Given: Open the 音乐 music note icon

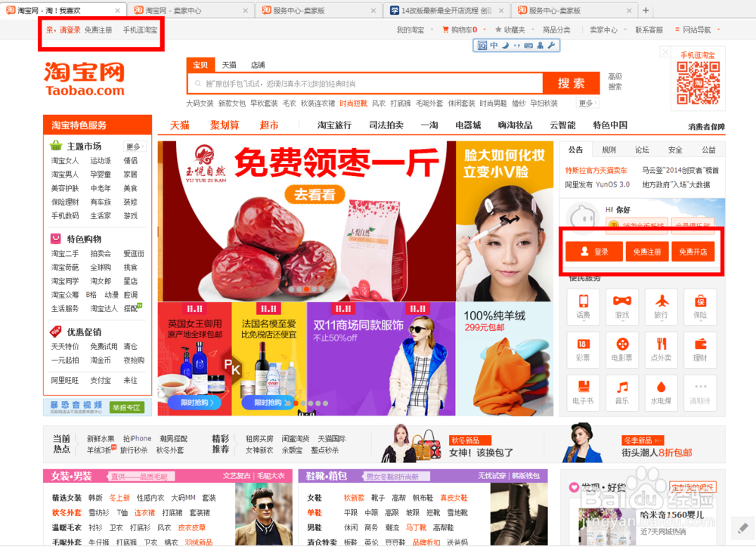Looking at the screenshot, I should coord(622,392).
